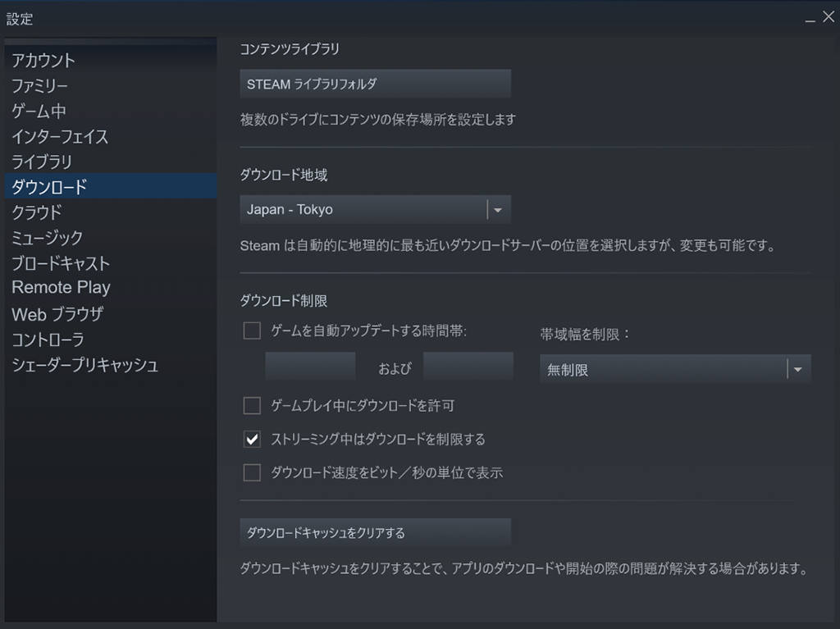
Task: Close the 設定 window
Action: coord(829,17)
